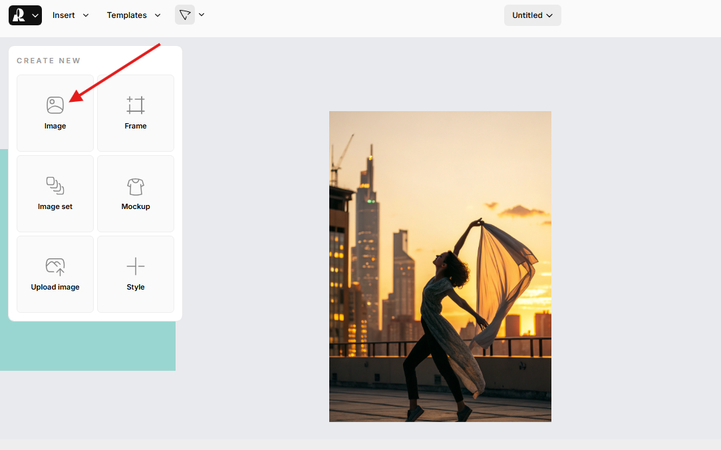Click the 'Upload image' text label
This screenshot has height=450, width=721.
click(55, 287)
